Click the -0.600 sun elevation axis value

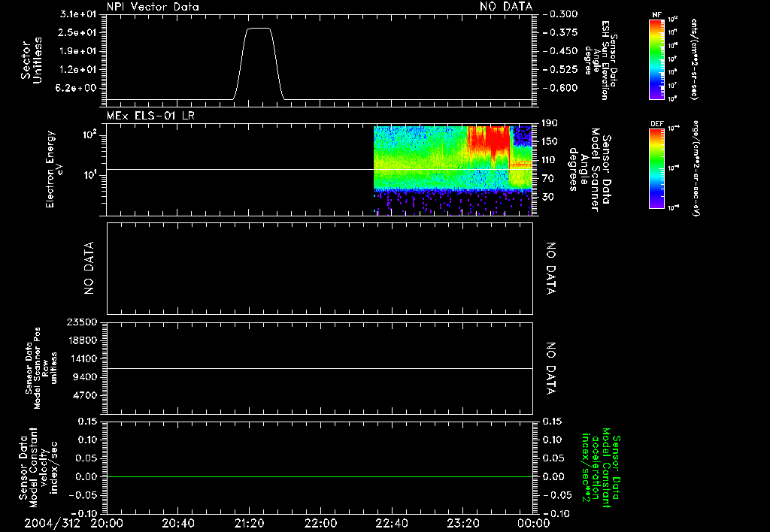pos(560,88)
